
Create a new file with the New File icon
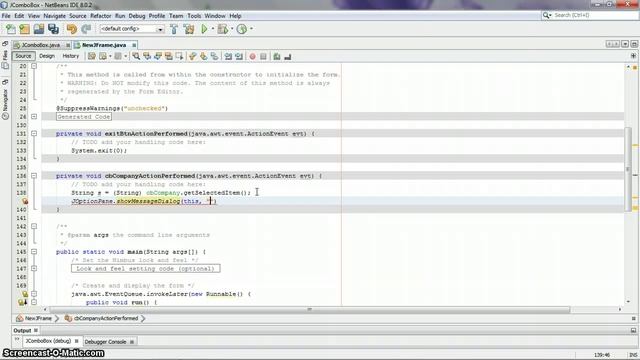pos(11,29)
